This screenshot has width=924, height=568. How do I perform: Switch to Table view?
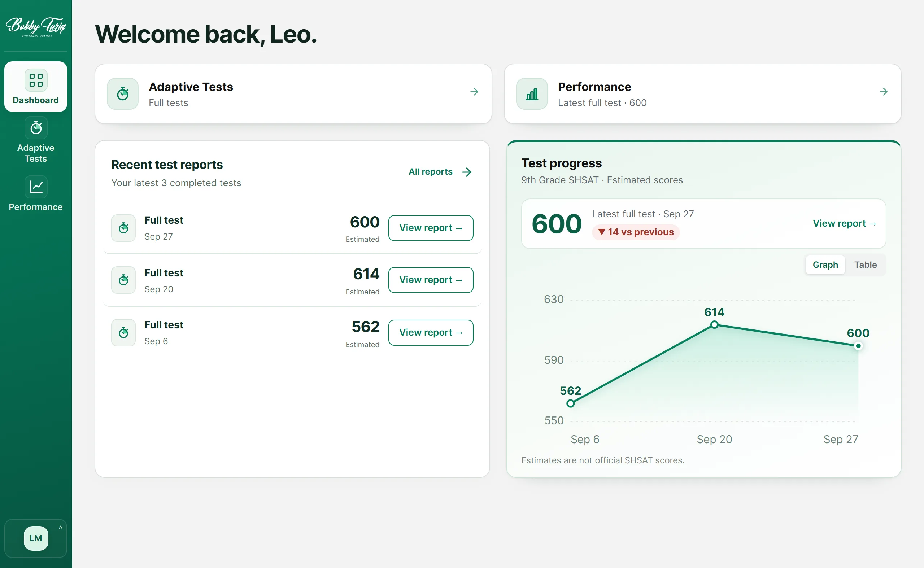tap(866, 265)
